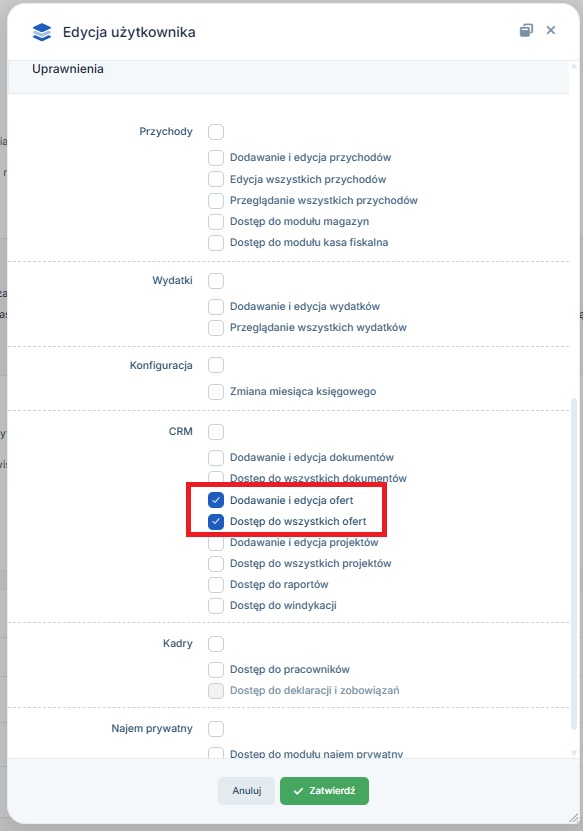
Task: Tick Dostęp do modułu kasa fiskalna
Action: [x=216, y=242]
